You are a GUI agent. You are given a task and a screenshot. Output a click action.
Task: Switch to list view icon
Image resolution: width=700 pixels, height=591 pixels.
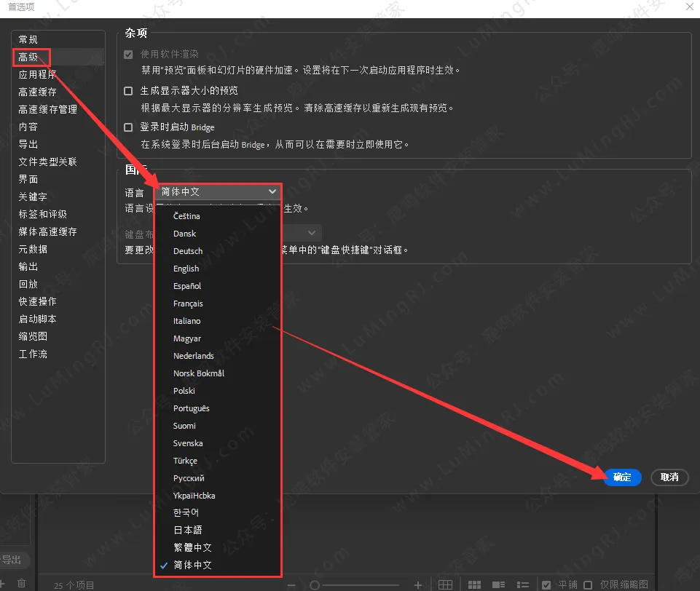(x=522, y=585)
